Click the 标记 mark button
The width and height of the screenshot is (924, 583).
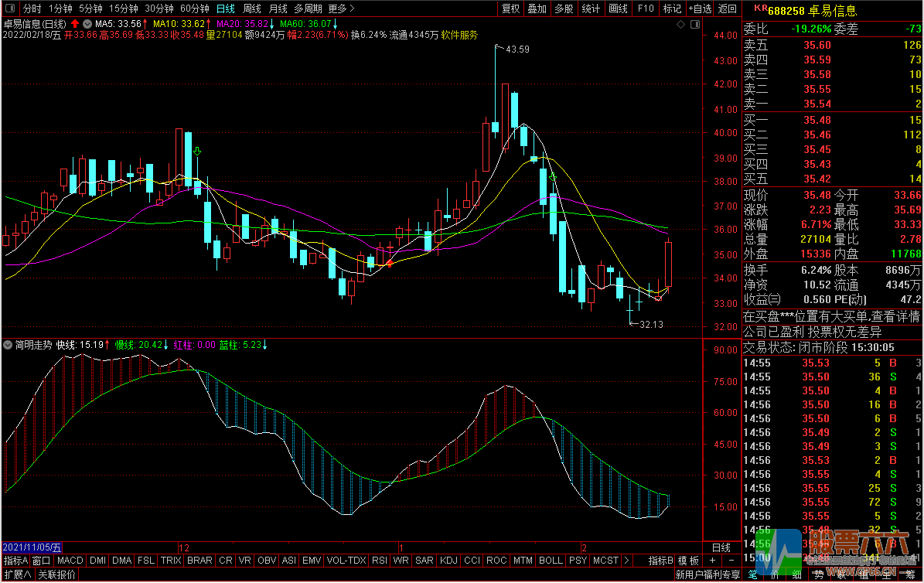pyautogui.click(x=673, y=9)
